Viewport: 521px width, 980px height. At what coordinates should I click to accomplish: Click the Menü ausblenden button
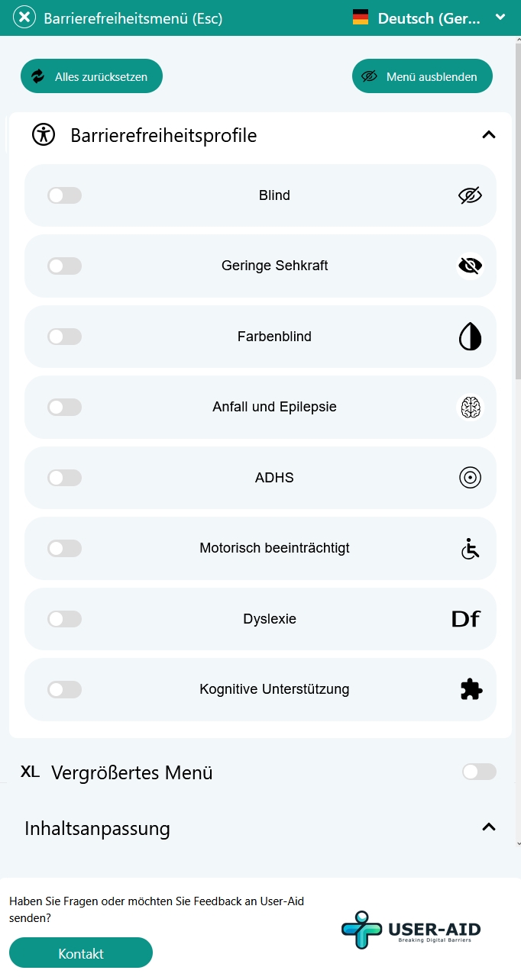click(422, 76)
